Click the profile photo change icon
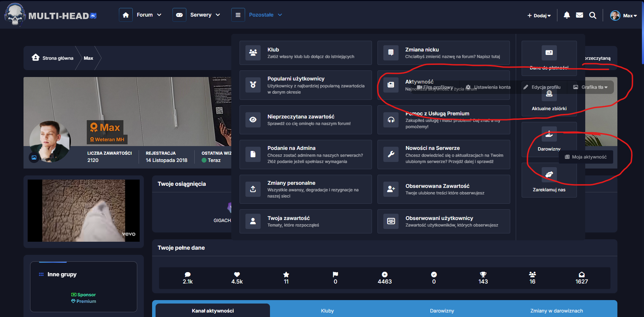This screenshot has width=644, height=317. click(x=34, y=157)
